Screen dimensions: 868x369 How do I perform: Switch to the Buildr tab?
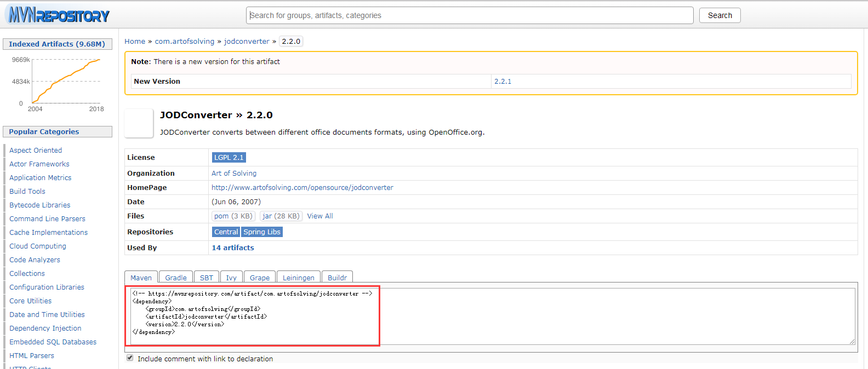coord(337,277)
